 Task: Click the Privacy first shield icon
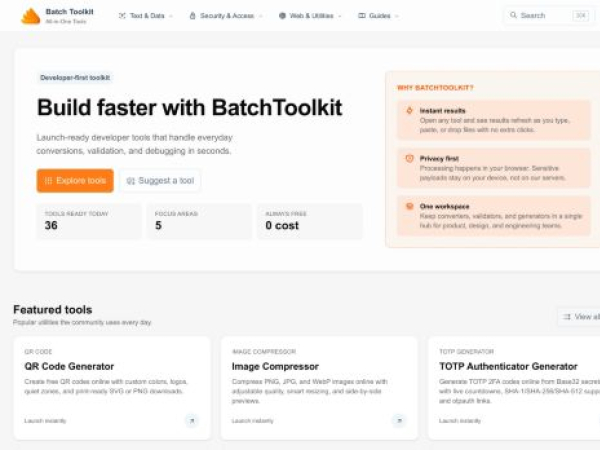click(x=409, y=158)
